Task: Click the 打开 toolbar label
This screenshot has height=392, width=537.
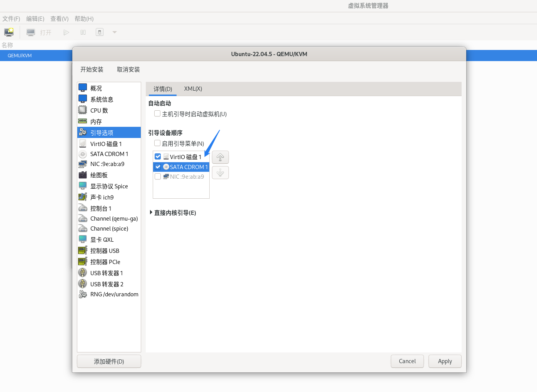Action: tap(46, 33)
